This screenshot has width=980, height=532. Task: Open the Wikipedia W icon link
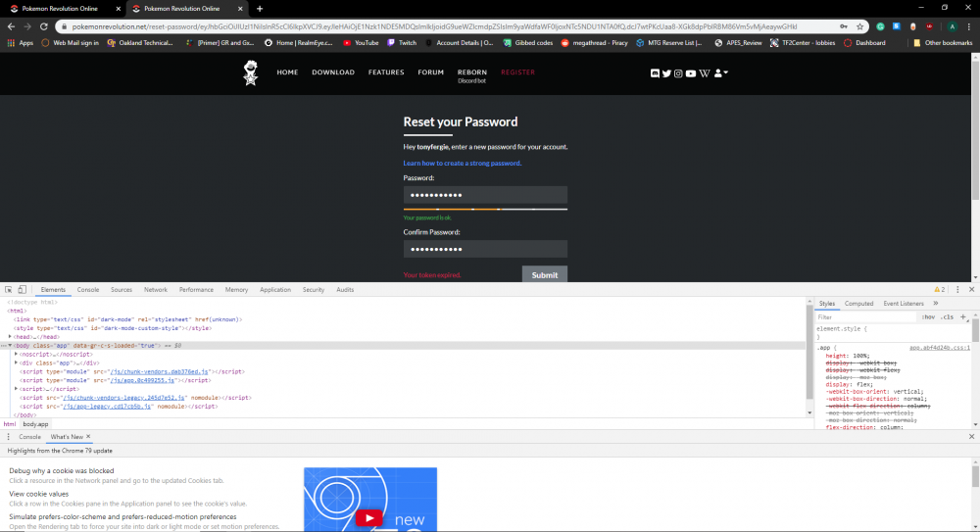705,73
